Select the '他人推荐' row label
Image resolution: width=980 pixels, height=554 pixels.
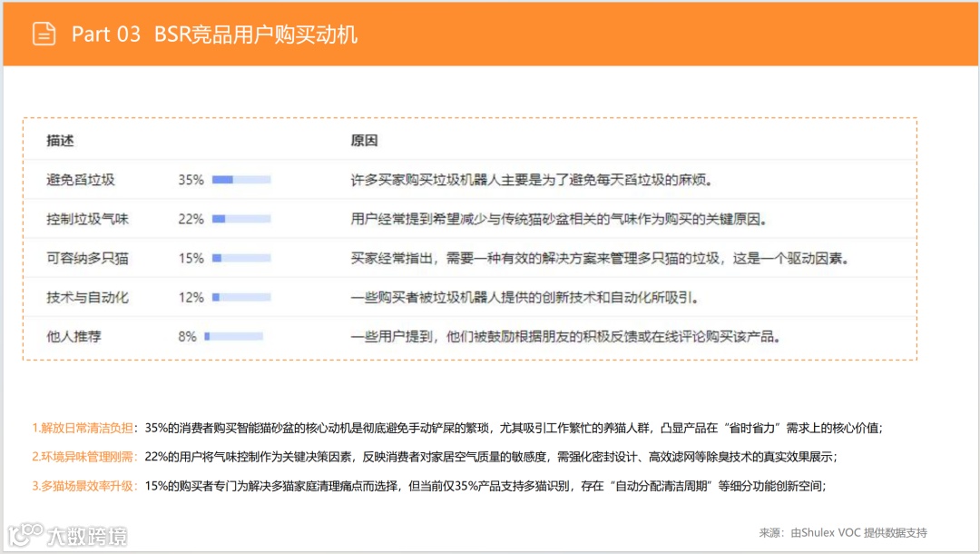[x=73, y=336]
